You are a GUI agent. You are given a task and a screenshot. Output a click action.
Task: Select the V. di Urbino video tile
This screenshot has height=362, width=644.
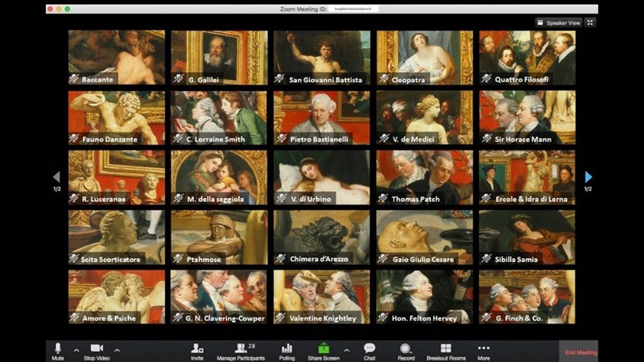tap(322, 177)
